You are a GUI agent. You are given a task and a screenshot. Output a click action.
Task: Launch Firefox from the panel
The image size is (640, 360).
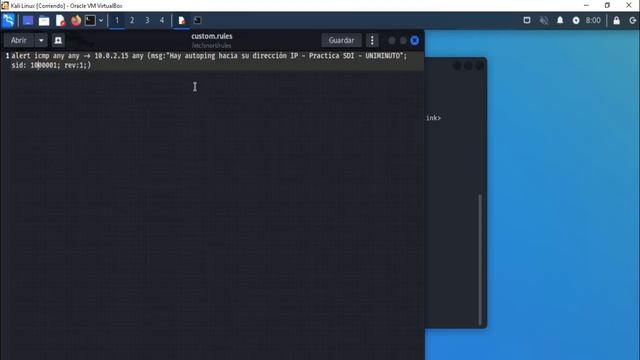tap(76, 20)
